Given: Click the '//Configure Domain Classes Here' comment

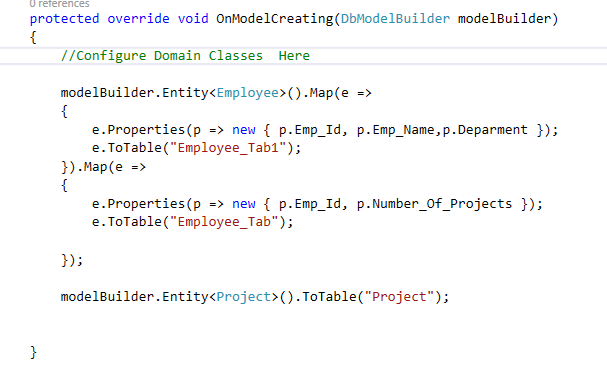Looking at the screenshot, I should 185,56.
